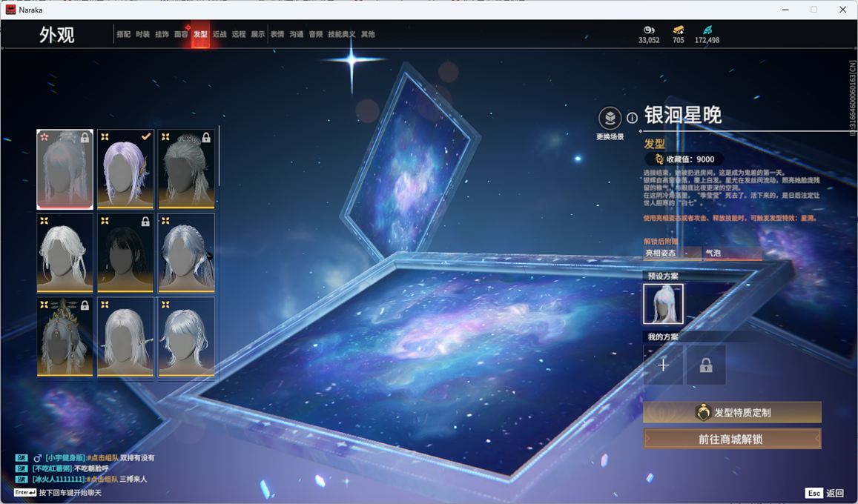Click the 银泗星晚 title text
This screenshot has width=858, height=504.
[682, 115]
